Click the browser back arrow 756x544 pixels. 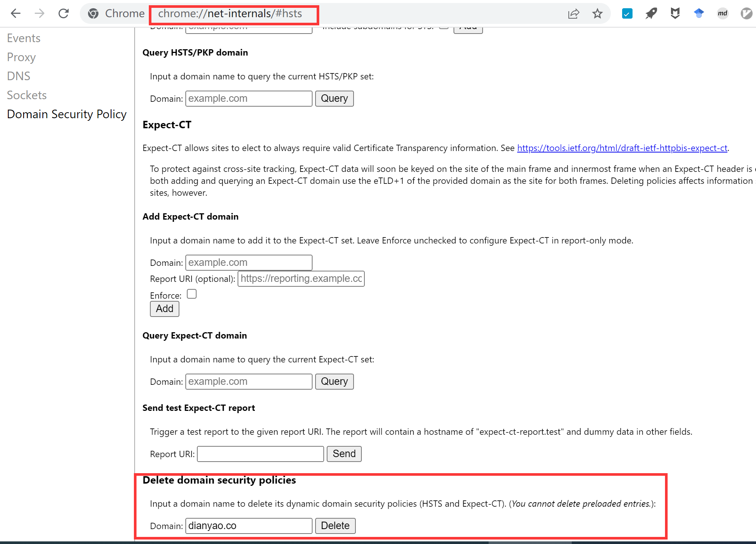click(16, 14)
